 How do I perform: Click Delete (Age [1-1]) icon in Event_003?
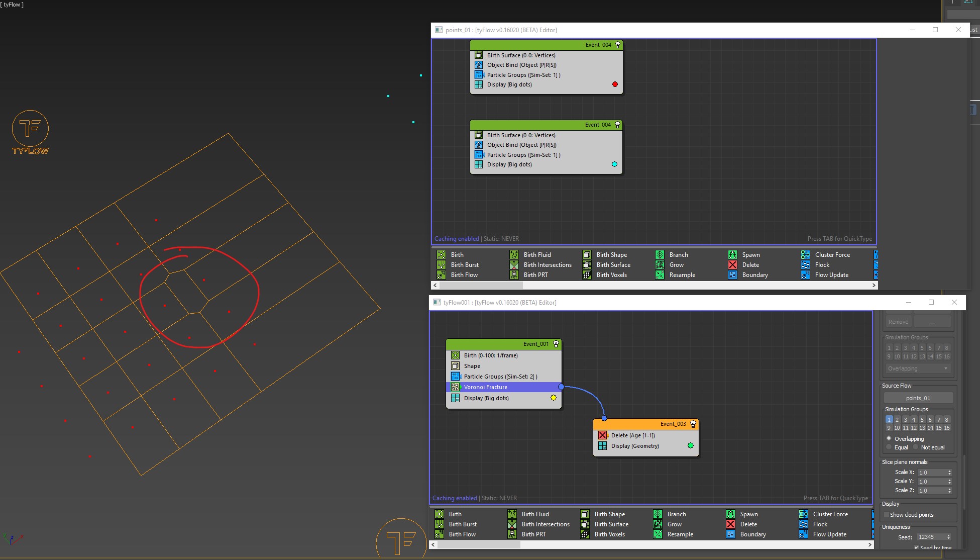pos(602,435)
